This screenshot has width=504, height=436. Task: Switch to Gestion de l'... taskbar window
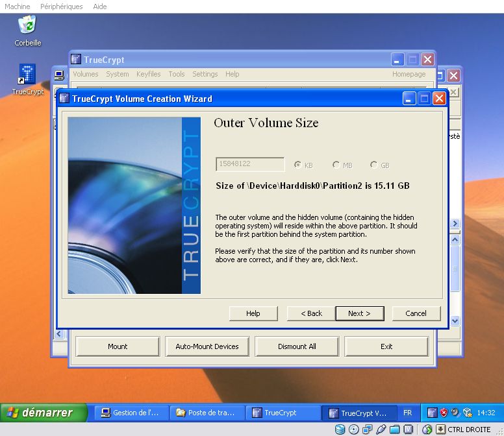point(131,413)
